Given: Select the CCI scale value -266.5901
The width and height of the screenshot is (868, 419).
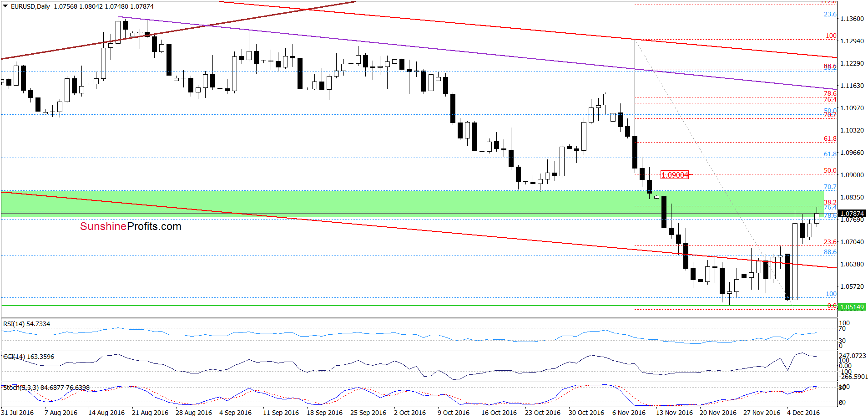Looking at the screenshot, I should [x=853, y=377].
